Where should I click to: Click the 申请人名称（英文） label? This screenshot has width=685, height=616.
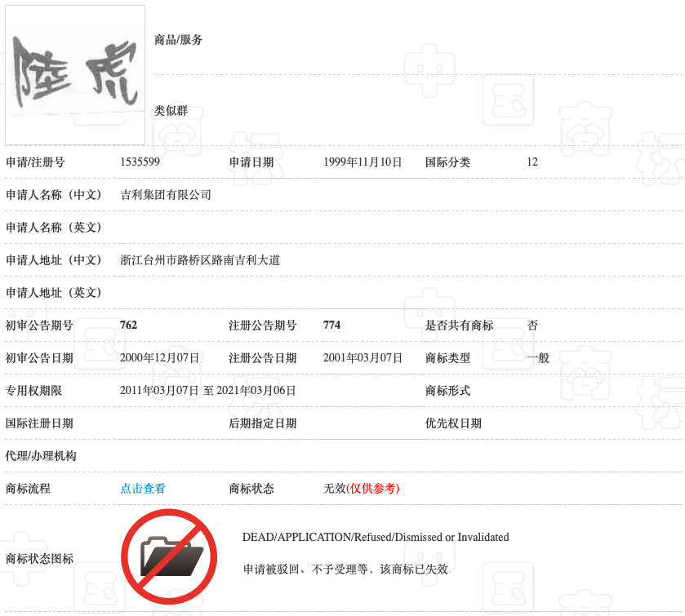(54, 228)
